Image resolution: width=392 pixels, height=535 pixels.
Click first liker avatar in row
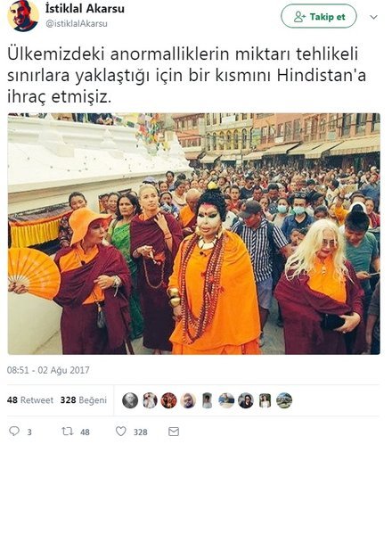(x=130, y=400)
